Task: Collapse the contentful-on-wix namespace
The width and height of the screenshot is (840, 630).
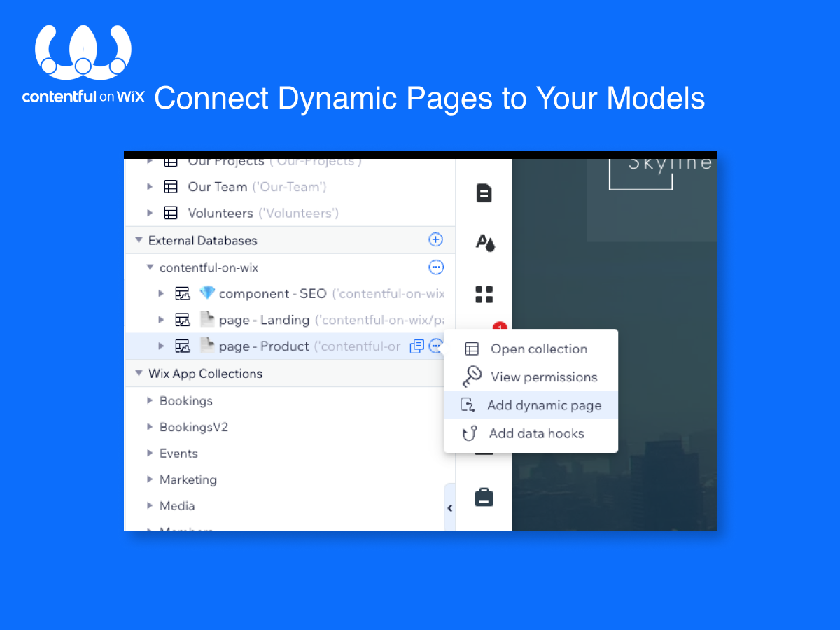Action: point(150,267)
